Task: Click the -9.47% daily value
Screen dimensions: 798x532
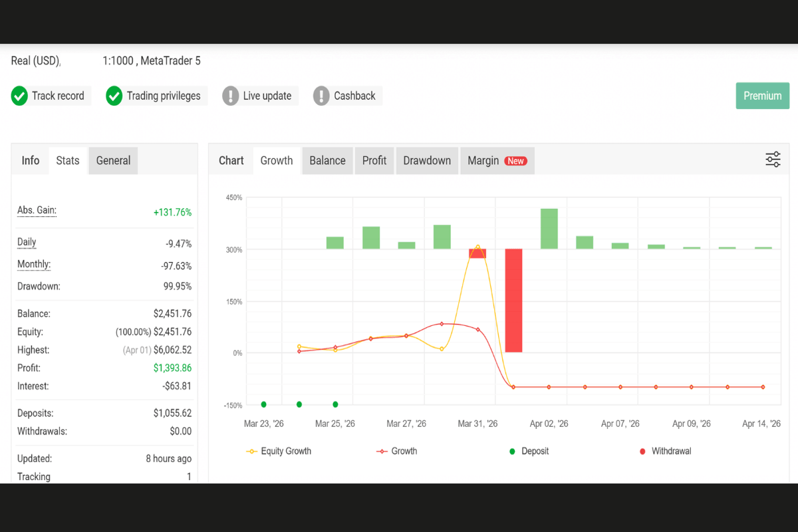Action: [x=178, y=244]
